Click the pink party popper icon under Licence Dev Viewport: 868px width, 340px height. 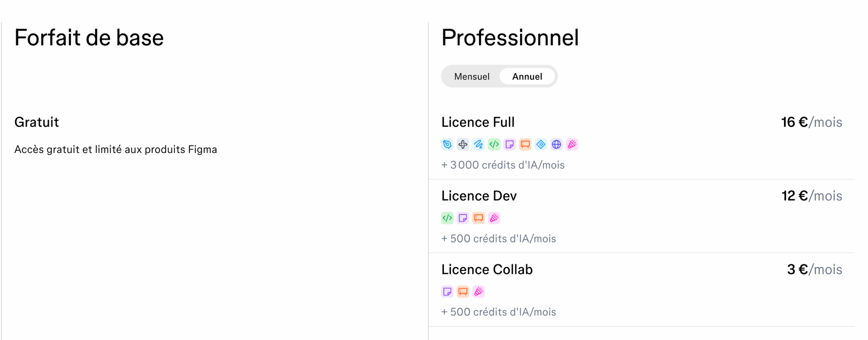click(x=494, y=218)
